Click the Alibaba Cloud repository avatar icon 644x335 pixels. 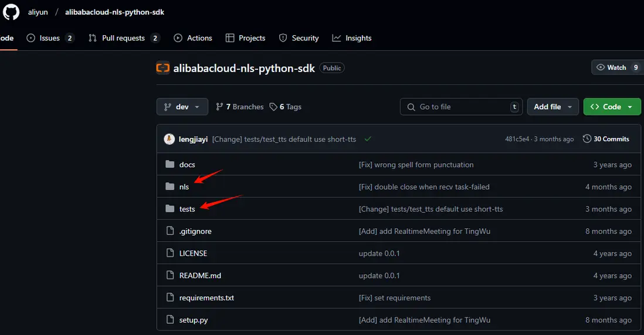pyautogui.click(x=162, y=68)
